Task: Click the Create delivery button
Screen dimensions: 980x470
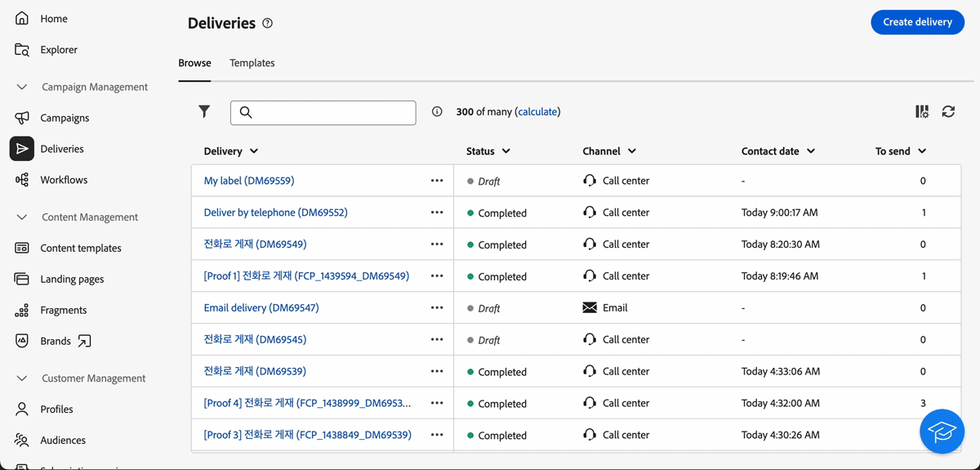Action: (917, 22)
